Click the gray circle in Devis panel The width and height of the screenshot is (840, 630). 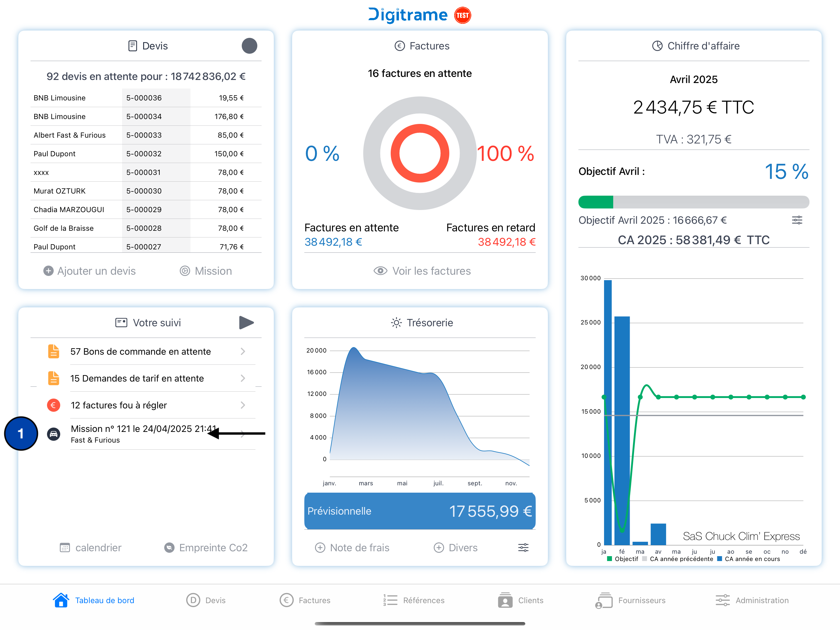click(249, 46)
